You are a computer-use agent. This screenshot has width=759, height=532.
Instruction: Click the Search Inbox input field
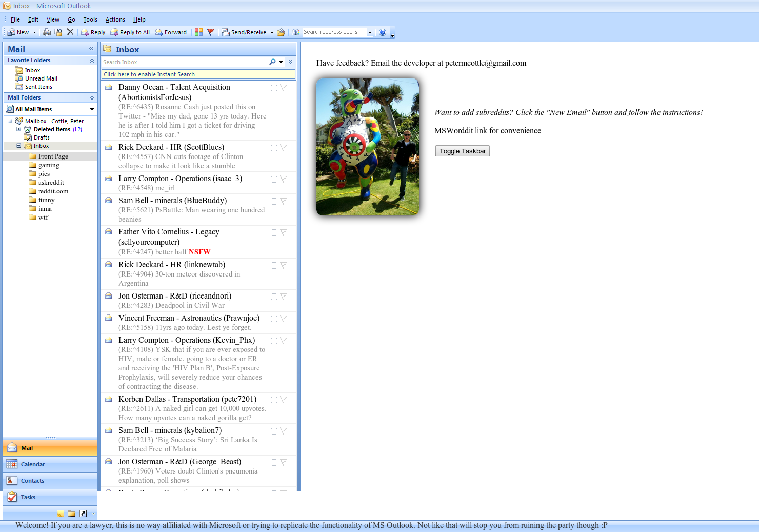[x=185, y=62]
